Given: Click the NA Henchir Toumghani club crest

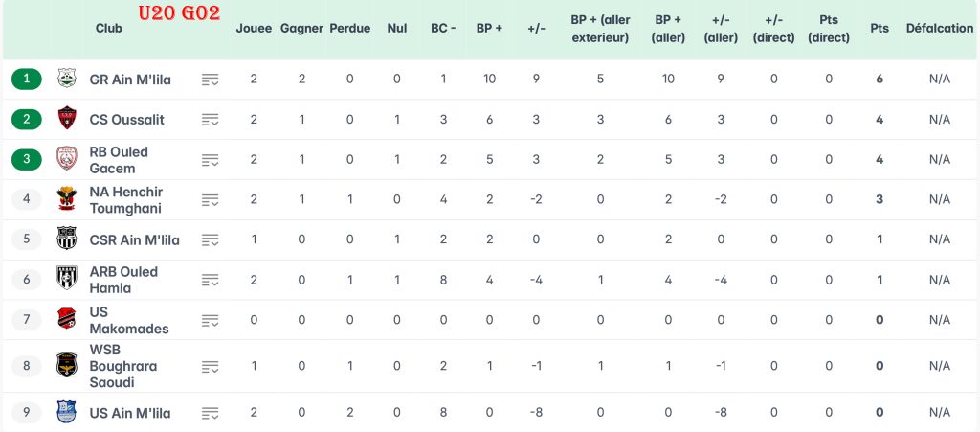Looking at the screenshot, I should 67,199.
